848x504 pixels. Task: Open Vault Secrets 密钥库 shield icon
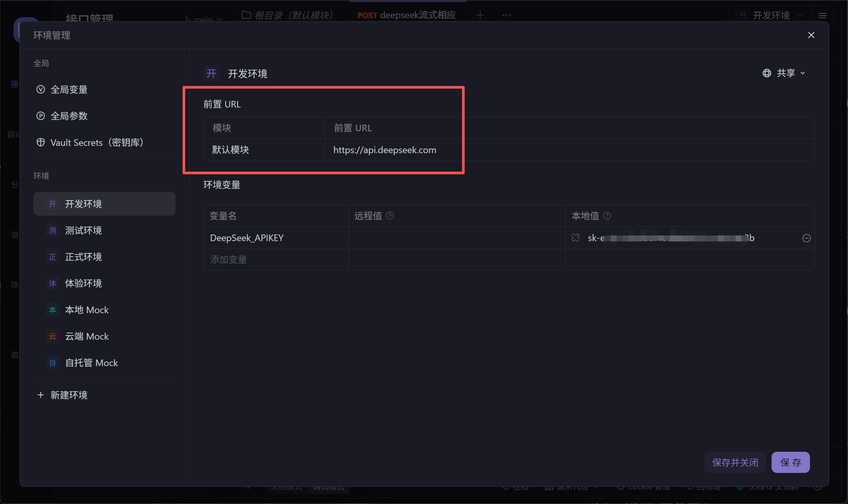(x=40, y=142)
